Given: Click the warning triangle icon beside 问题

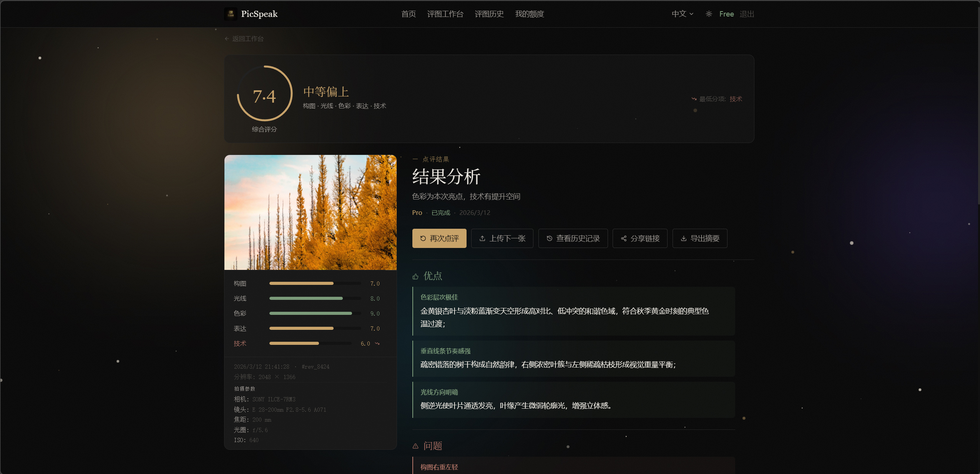Looking at the screenshot, I should (415, 446).
